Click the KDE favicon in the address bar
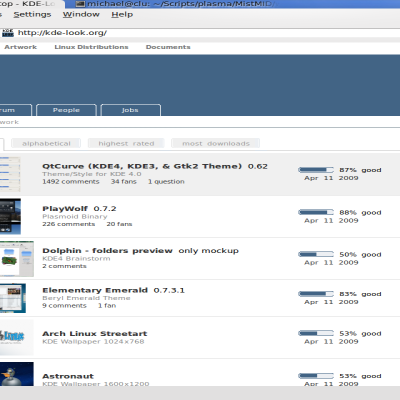The image size is (400, 400). pos(8,33)
